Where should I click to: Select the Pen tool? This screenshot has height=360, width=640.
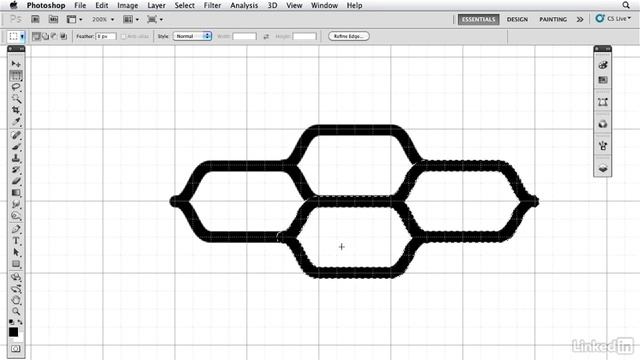(16, 229)
